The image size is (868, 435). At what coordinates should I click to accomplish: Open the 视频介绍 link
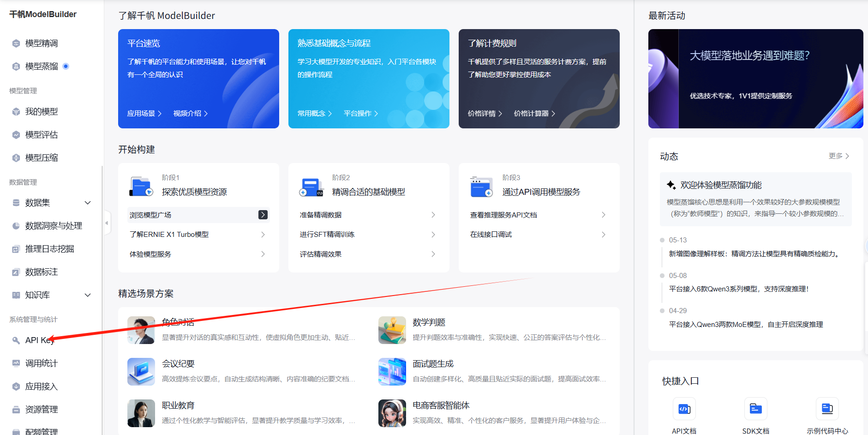pos(190,114)
